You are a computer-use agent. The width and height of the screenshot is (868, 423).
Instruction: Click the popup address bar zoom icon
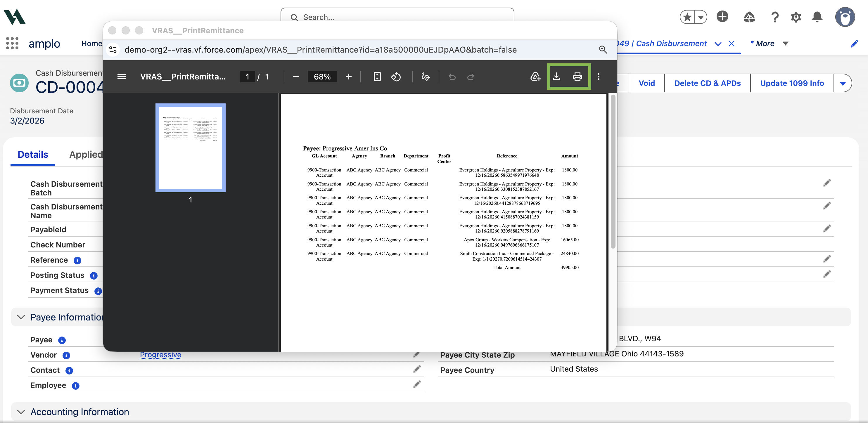point(603,50)
